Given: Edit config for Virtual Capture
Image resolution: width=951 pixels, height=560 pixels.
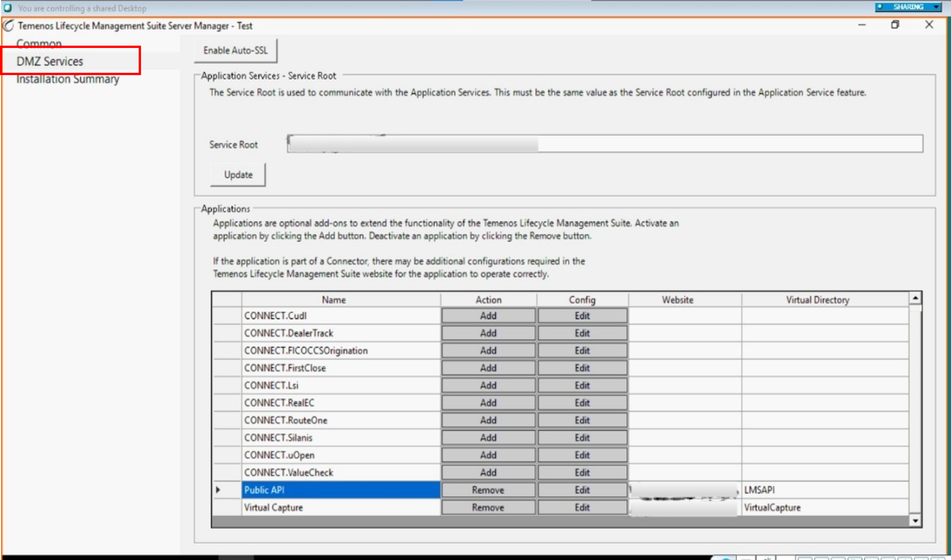Looking at the screenshot, I should pyautogui.click(x=582, y=507).
